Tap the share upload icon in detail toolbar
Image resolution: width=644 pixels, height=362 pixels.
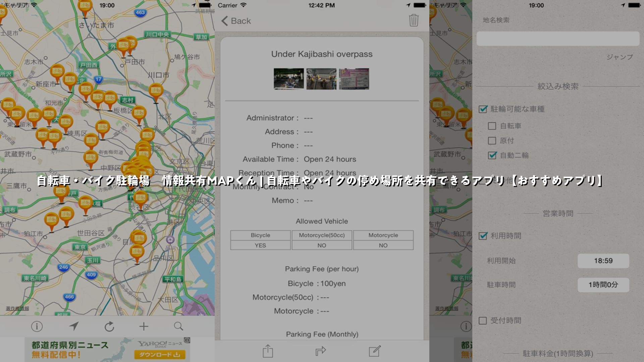click(x=268, y=351)
